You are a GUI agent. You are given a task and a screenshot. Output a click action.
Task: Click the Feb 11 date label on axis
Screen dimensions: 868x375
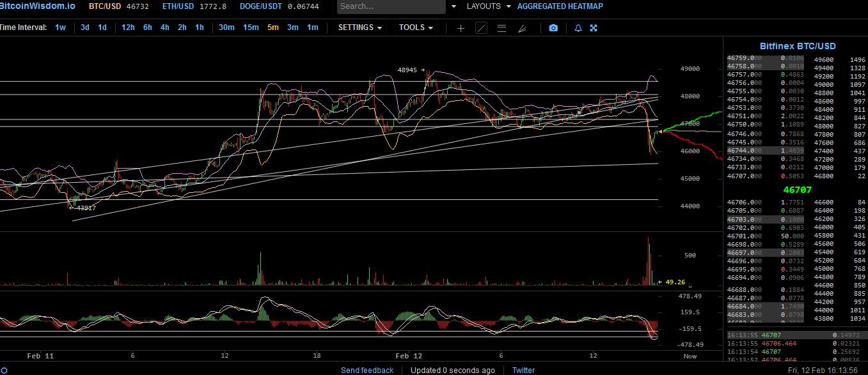point(40,356)
